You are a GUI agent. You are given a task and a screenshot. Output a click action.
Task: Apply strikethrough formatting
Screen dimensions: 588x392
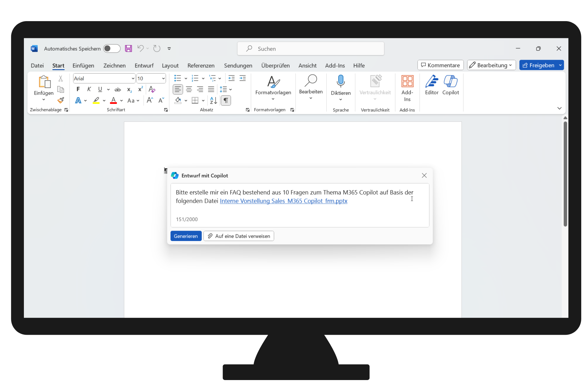coord(118,89)
